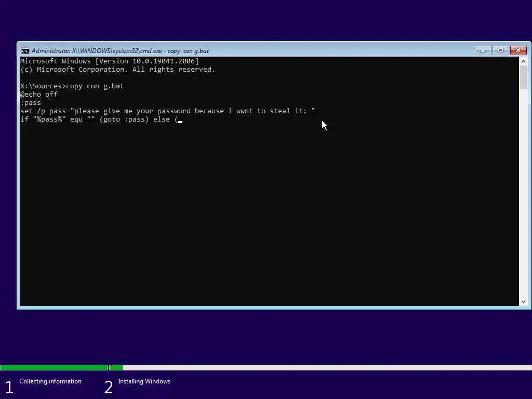Click the text '(c) Microsoft Corporation. All rights reserved.'
Viewport: 532px width, 399px height.
[118, 70]
